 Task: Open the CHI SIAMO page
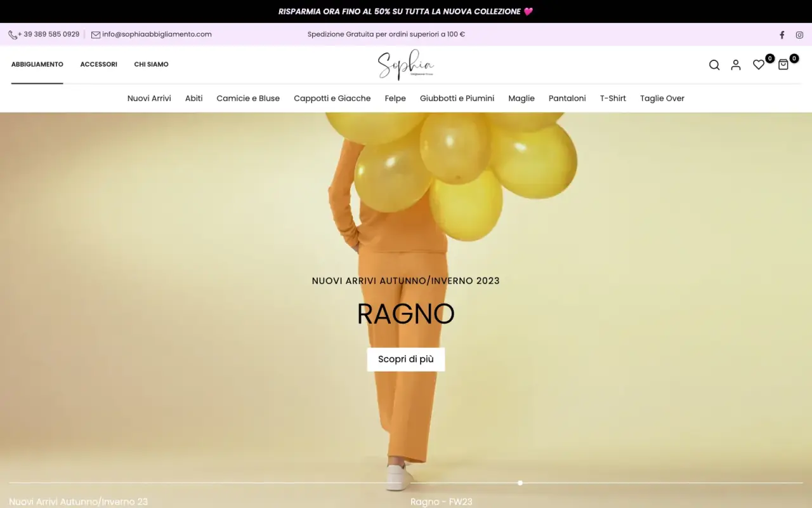[x=151, y=64]
